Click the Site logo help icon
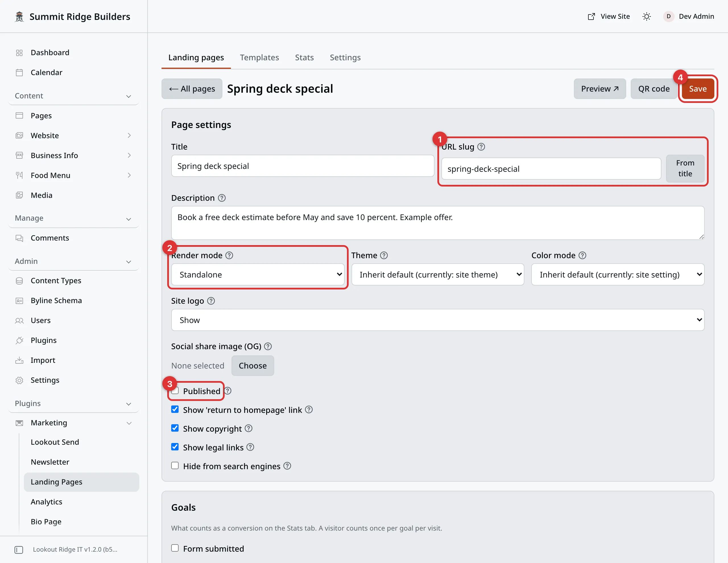This screenshot has height=563, width=728. click(x=211, y=301)
